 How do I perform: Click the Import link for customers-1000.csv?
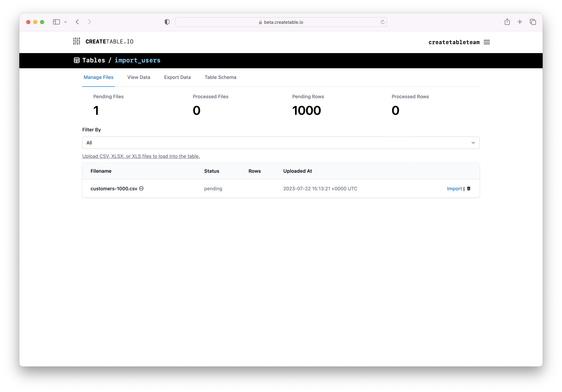454,189
